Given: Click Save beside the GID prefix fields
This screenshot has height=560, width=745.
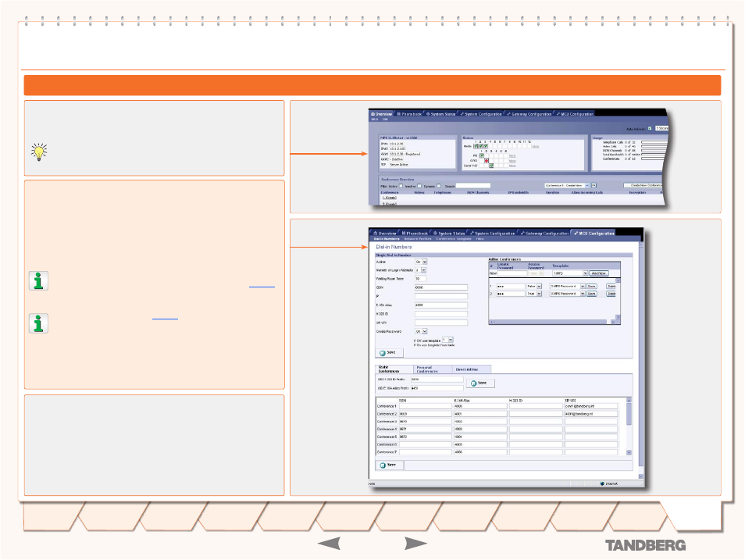Looking at the screenshot, I should coord(481,383).
